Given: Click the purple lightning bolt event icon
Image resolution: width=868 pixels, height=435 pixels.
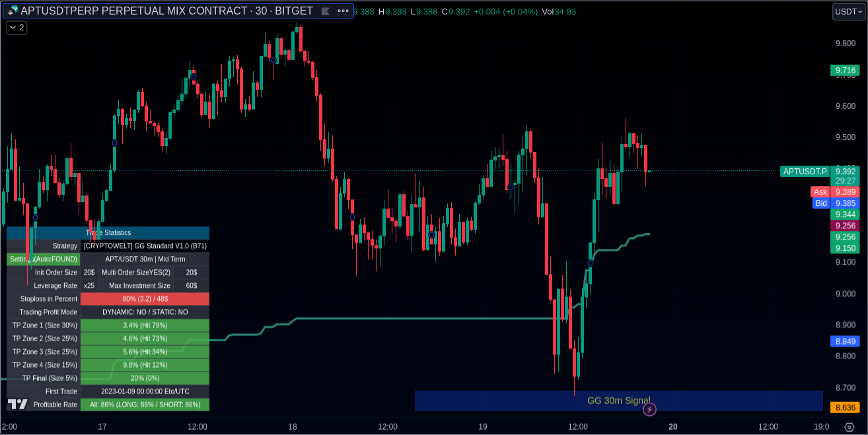Looking at the screenshot, I should pyautogui.click(x=649, y=410).
